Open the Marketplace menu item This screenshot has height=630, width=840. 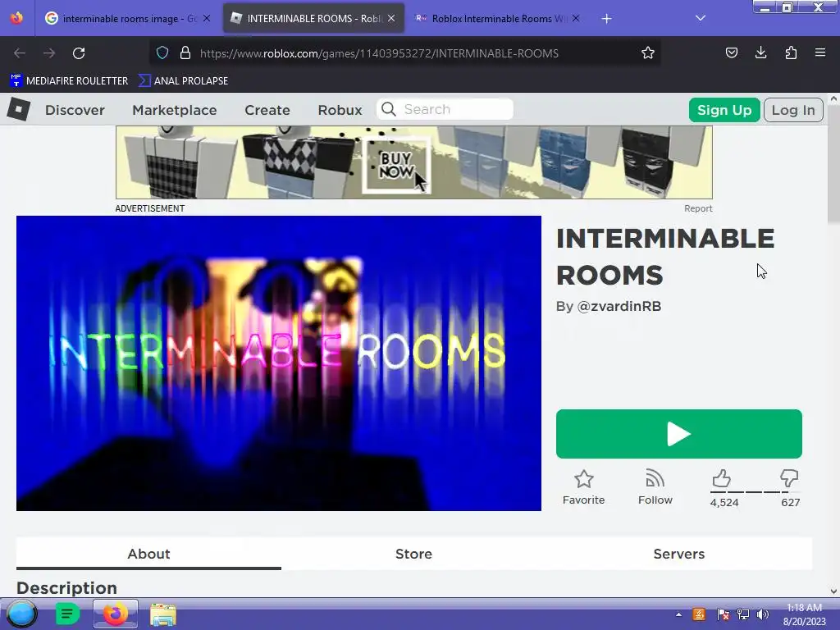(x=175, y=110)
